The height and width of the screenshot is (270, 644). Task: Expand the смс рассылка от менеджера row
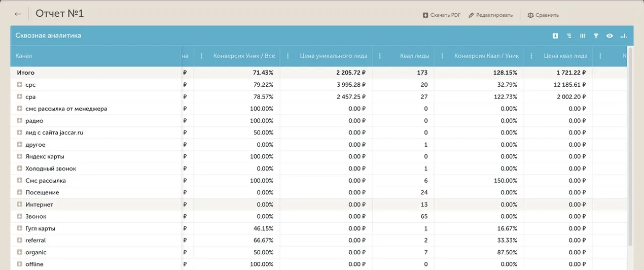20,109
